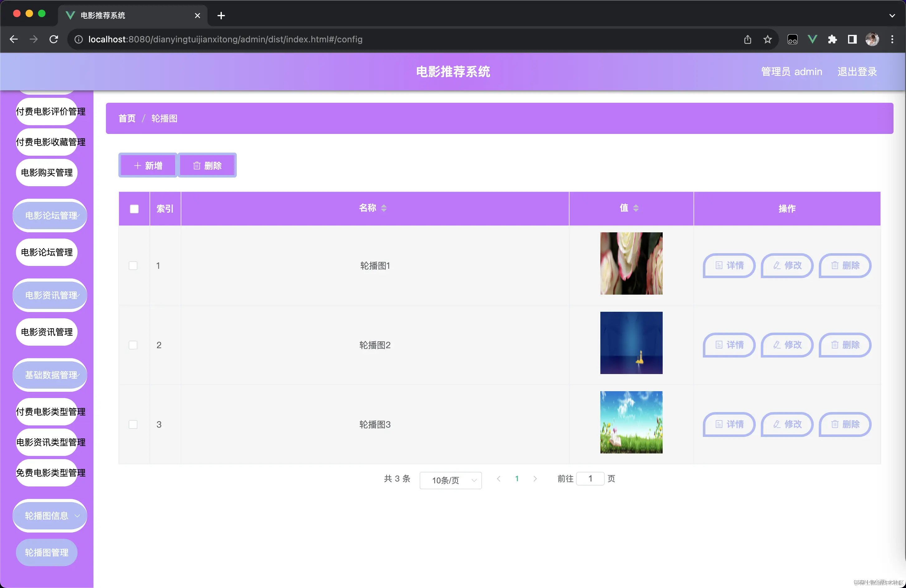Open 详情 for 轮播图1

729,265
